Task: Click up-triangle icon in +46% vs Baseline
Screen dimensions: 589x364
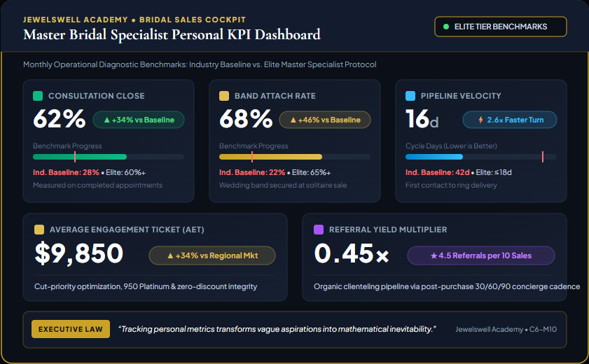Action: (x=293, y=120)
